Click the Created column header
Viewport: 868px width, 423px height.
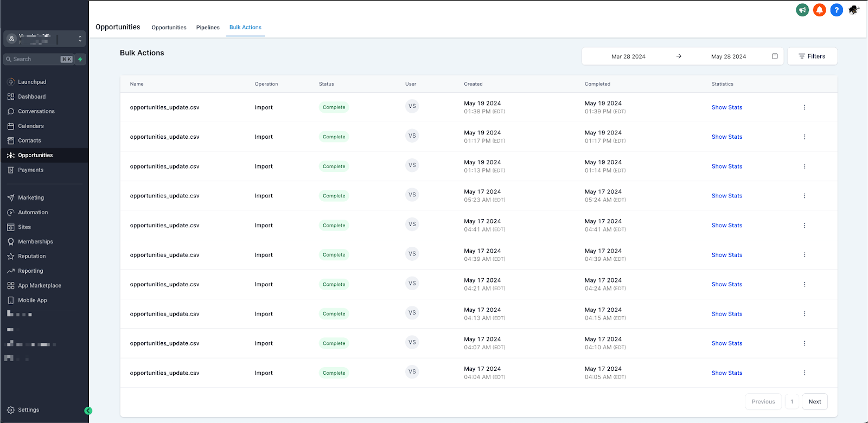[x=473, y=84]
